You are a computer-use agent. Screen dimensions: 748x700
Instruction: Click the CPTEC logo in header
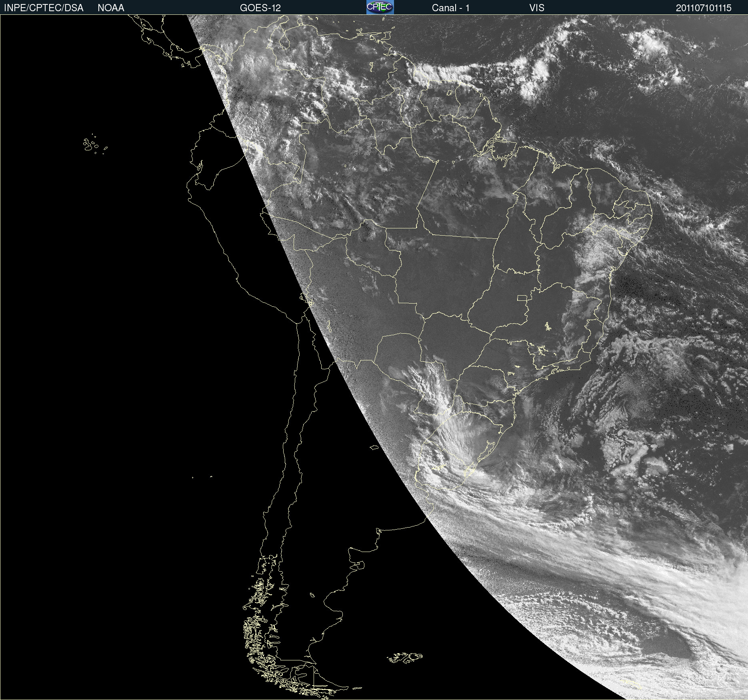pyautogui.click(x=380, y=7)
